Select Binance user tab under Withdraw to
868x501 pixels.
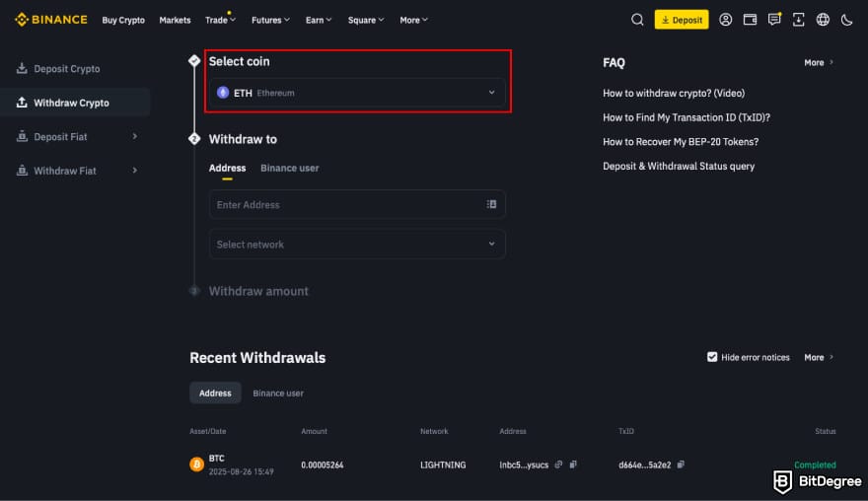point(290,169)
